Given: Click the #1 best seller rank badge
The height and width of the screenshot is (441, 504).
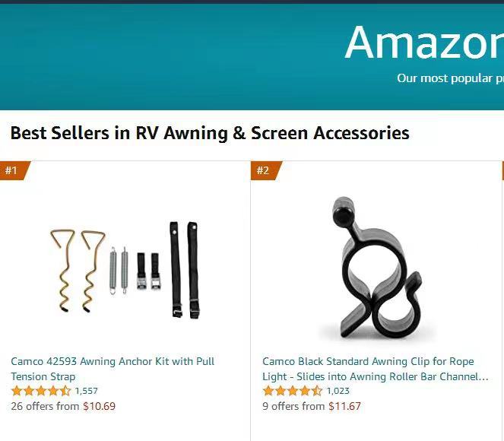Looking at the screenshot, I should [14, 170].
